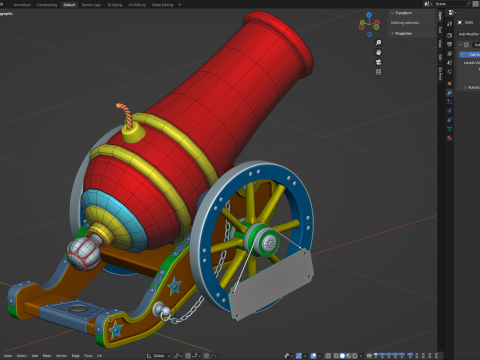480x360 pixels.
Task: Open the Add menu in viewport header
Action: click(x=35, y=356)
